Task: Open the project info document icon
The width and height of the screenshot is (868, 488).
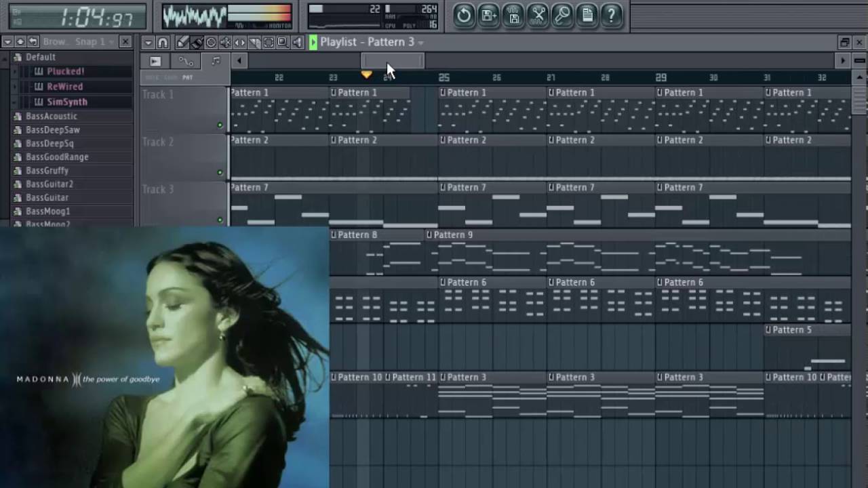Action: pos(587,15)
